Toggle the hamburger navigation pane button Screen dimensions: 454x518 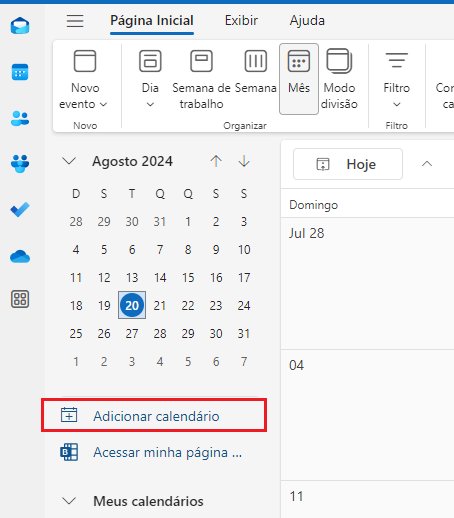[75, 21]
